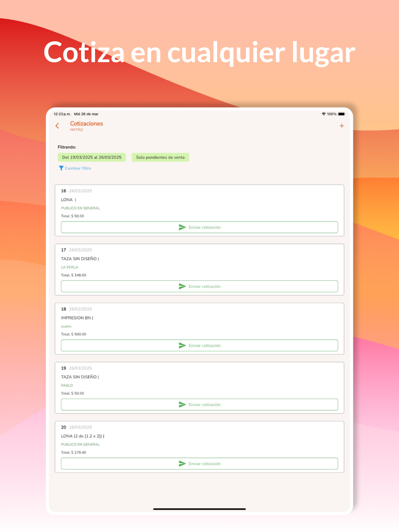Screen dimensions: 399x532
Task: Send quotation 18 IMPRESION BN
Action: (x=199, y=345)
